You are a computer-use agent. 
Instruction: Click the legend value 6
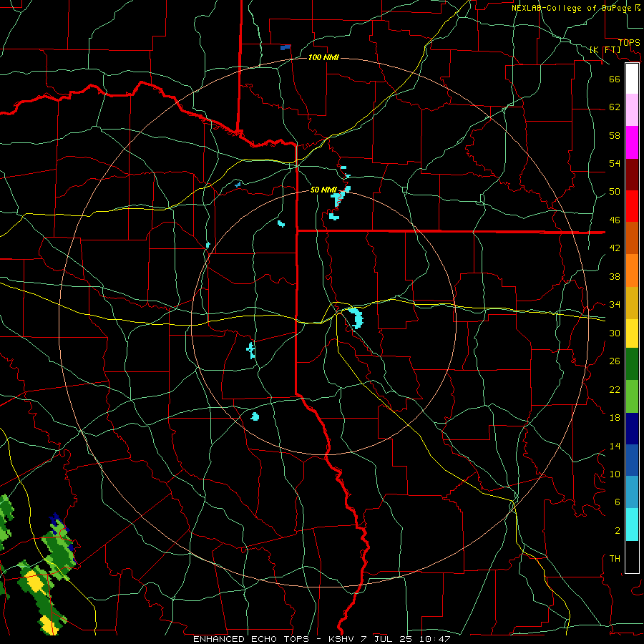(x=617, y=502)
